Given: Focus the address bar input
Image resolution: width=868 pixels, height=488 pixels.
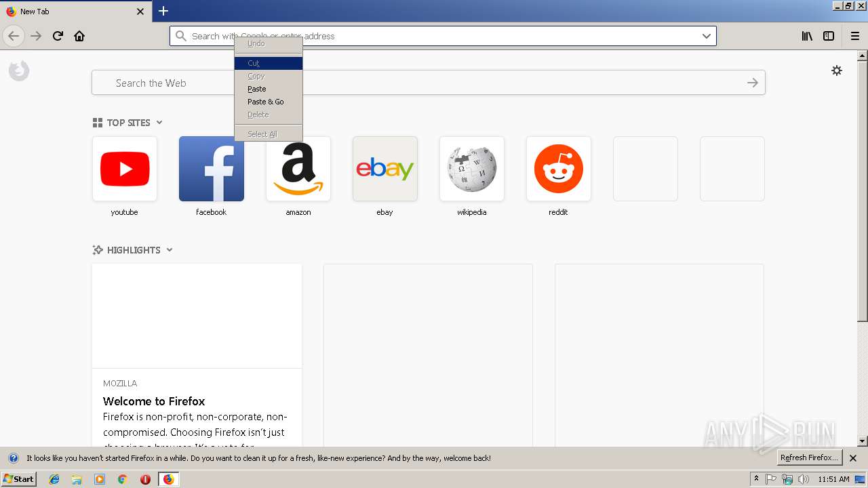Looking at the screenshot, I should (x=443, y=36).
